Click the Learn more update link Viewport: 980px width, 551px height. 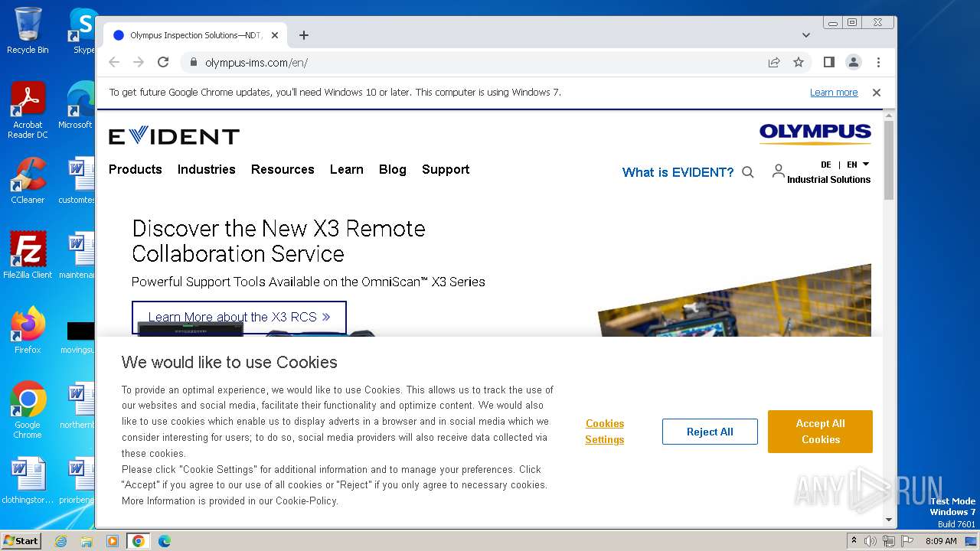click(834, 93)
